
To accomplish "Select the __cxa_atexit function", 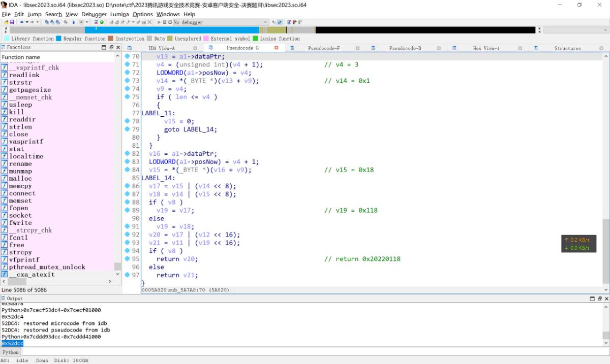I will (x=32, y=275).
